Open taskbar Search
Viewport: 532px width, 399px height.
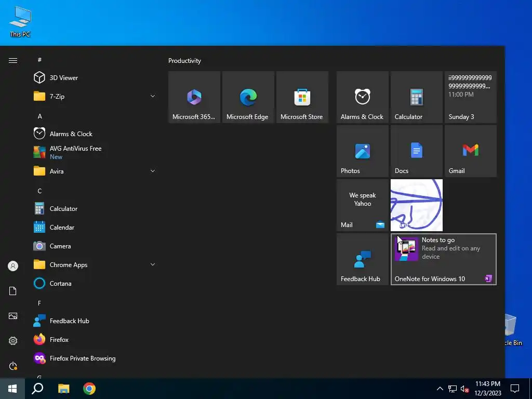coord(37,389)
